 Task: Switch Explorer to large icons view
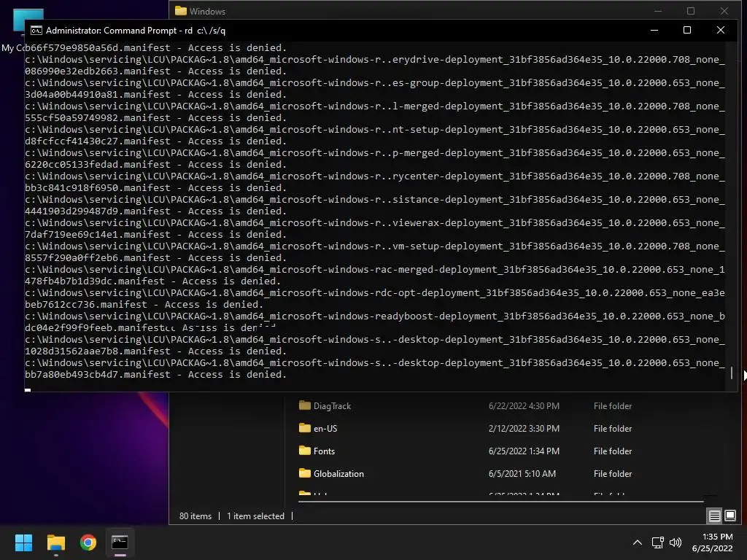(730, 516)
